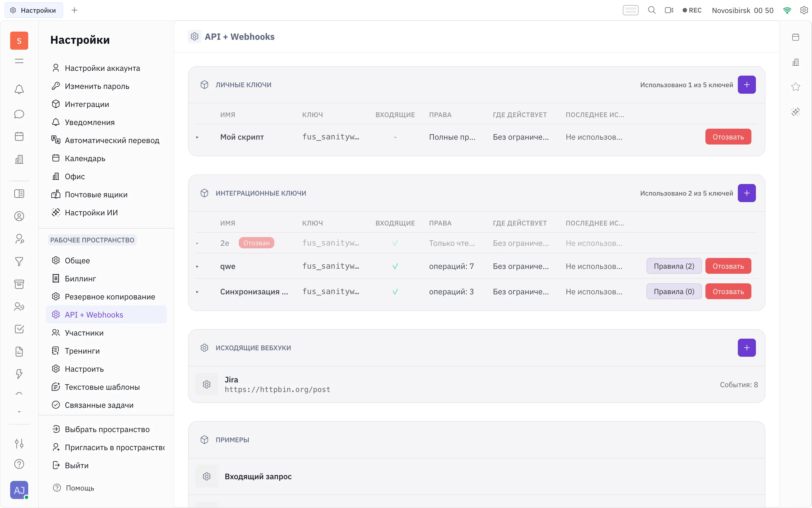Open Интеграции settings item

(x=106, y=104)
